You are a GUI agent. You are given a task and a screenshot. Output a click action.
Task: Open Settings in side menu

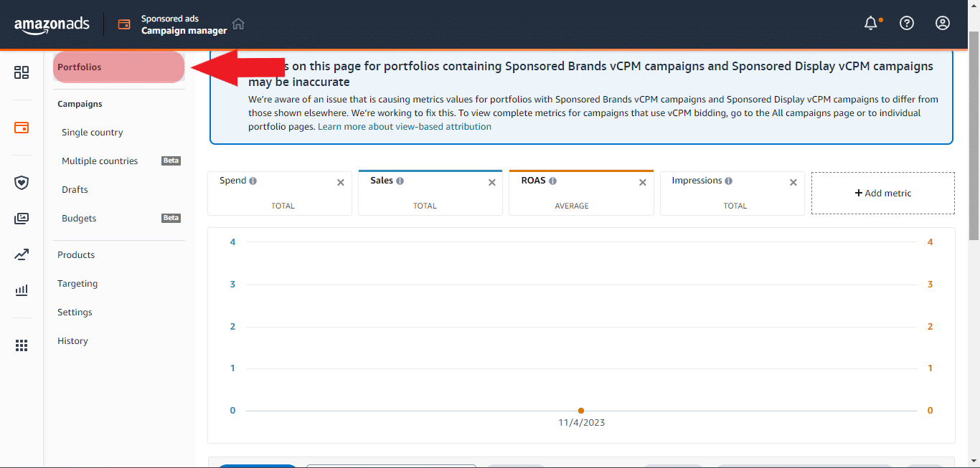(75, 312)
